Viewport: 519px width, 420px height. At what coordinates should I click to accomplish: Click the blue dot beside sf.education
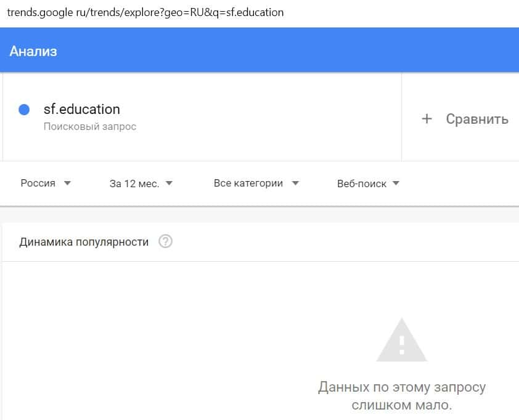click(x=25, y=110)
